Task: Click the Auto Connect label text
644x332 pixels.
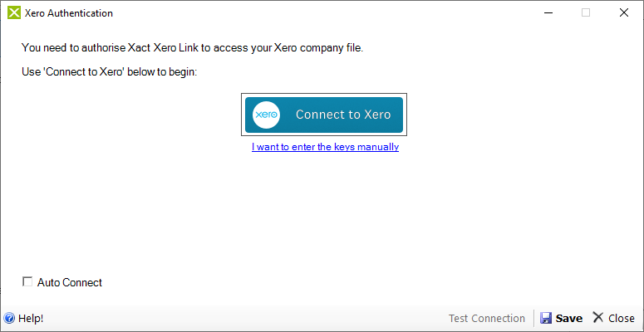Action: tap(70, 283)
